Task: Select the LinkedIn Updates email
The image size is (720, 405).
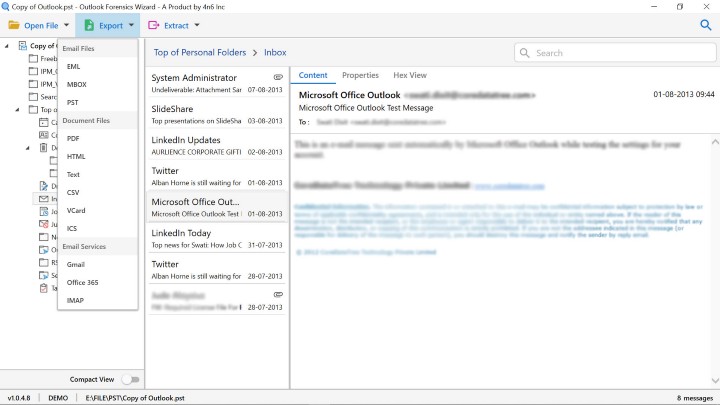Action: point(216,145)
